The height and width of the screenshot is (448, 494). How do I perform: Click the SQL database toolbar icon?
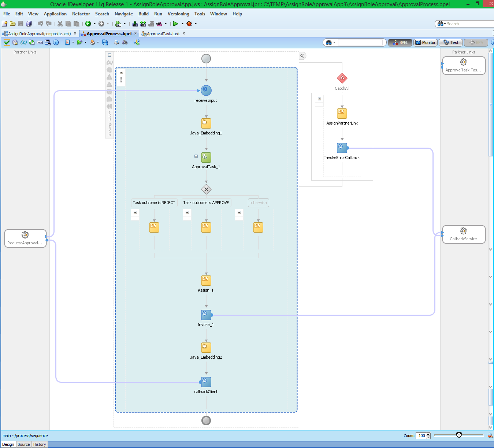coord(118,23)
